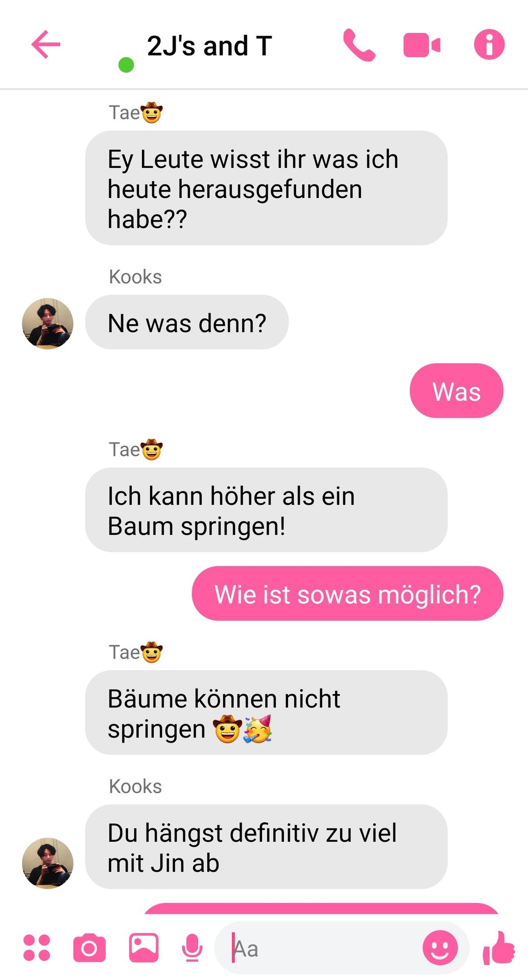Screen dimensions: 528x980
Task: Select the pink 'Was' message bubble
Action: tap(457, 391)
